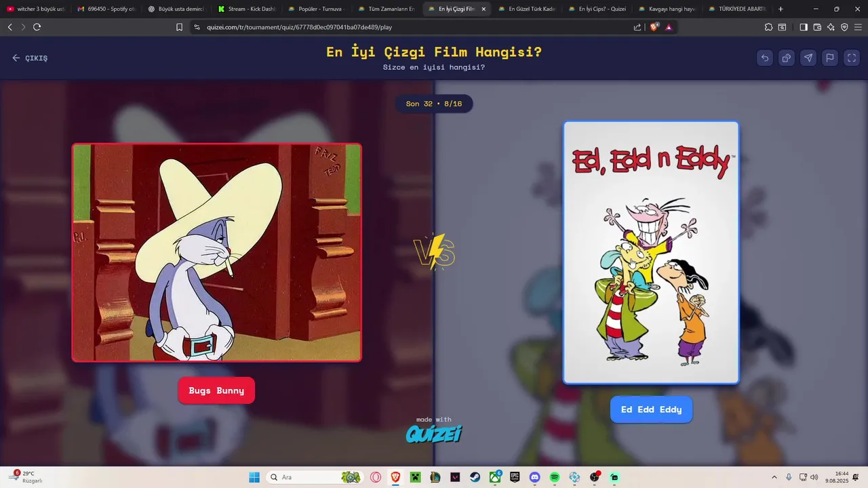Open Xbox app from the taskbar
Image resolution: width=868 pixels, height=488 pixels.
coord(495,477)
